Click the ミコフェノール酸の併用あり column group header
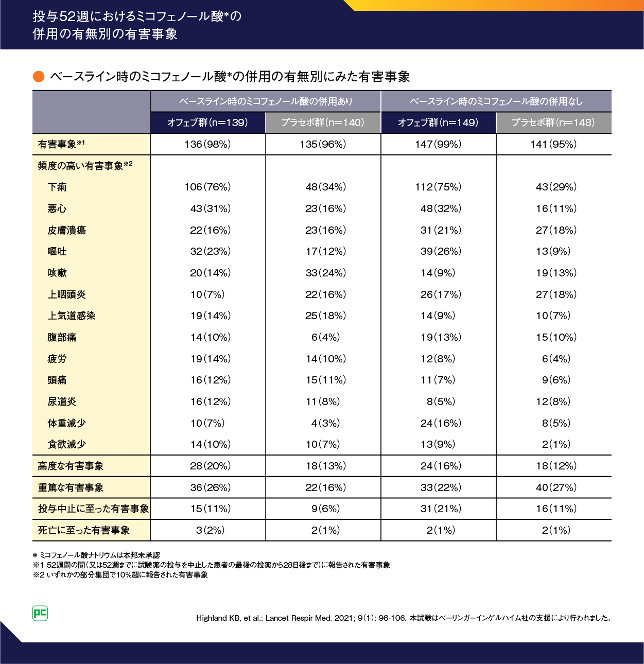The width and height of the screenshot is (644, 664). tap(266, 101)
